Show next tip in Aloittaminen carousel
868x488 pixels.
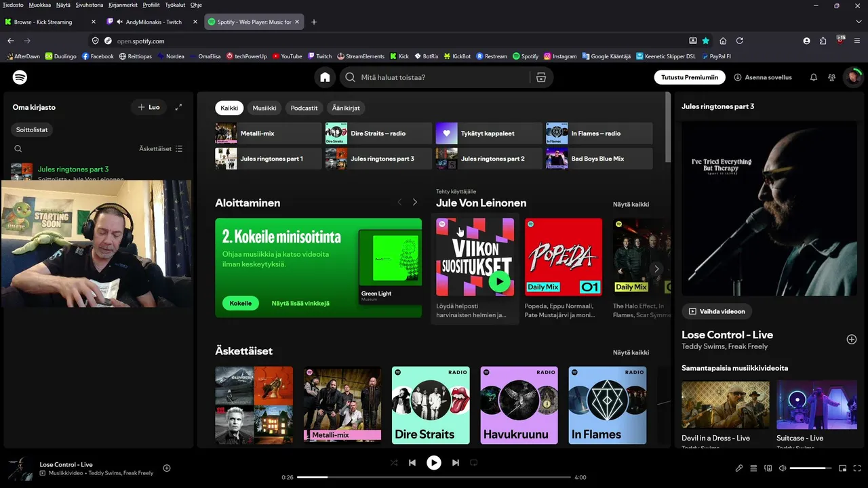pos(415,202)
